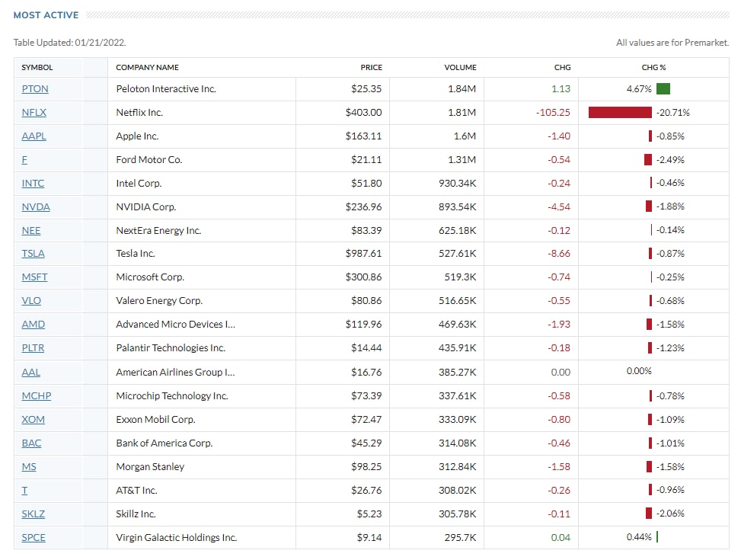Image resolution: width=741 pixels, height=560 pixels.
Task: Select Peloton Interactive Inc. company name
Action: (166, 89)
